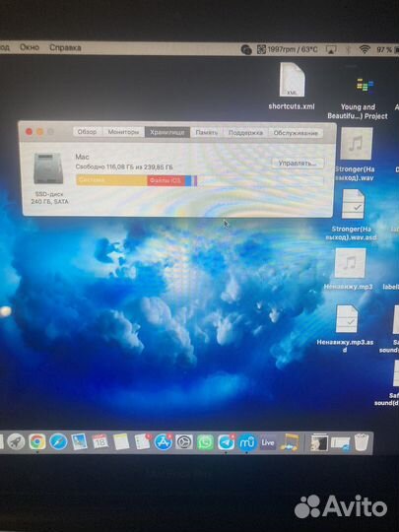The height and width of the screenshot is (532, 399).
Task: Click the SSD-диск 240 ГБ, SATA caption
Action: [49, 198]
